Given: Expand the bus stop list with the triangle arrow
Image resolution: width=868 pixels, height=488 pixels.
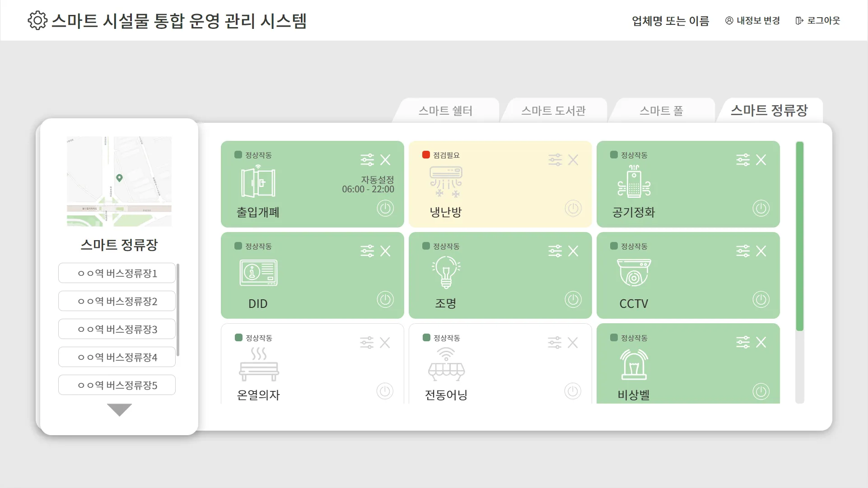Looking at the screenshot, I should pyautogui.click(x=119, y=410).
